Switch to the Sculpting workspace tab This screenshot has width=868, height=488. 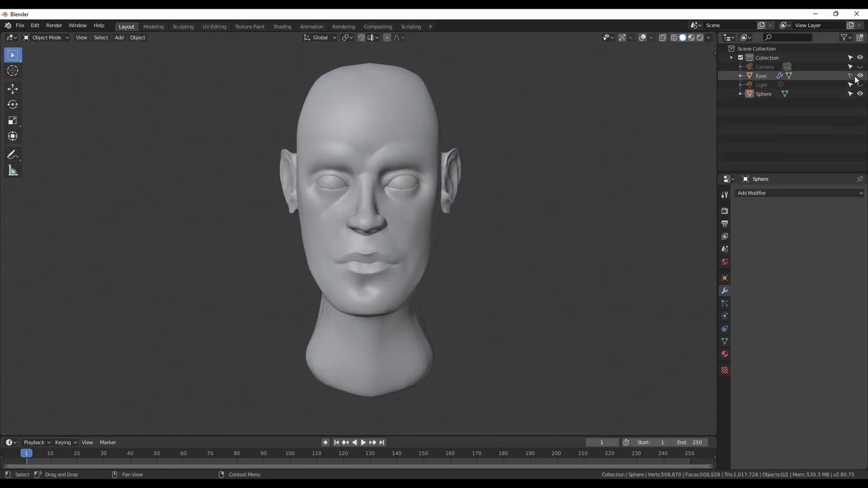point(182,26)
